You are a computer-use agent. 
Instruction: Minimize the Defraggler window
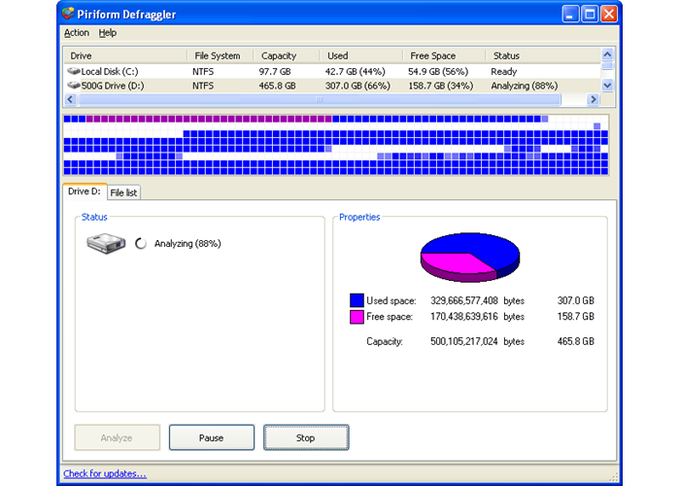[570, 14]
